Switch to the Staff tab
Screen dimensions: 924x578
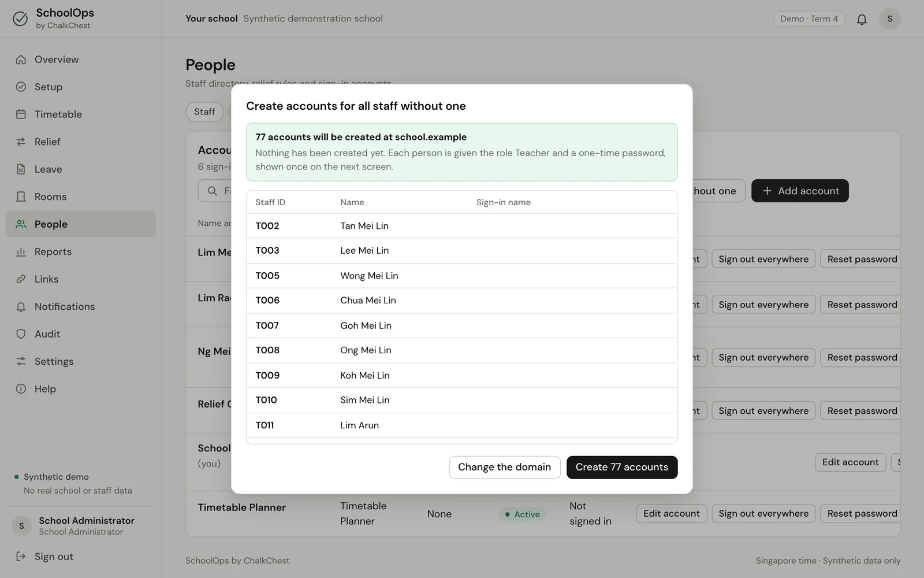pyautogui.click(x=204, y=112)
